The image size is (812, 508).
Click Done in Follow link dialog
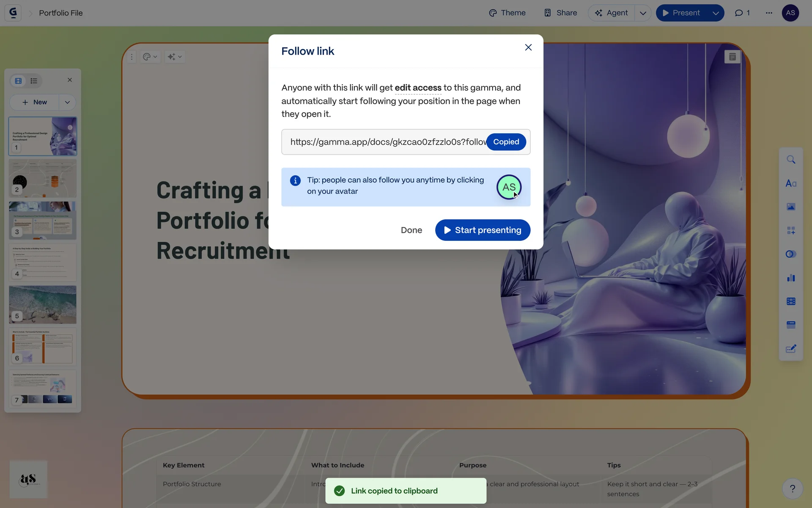(411, 230)
